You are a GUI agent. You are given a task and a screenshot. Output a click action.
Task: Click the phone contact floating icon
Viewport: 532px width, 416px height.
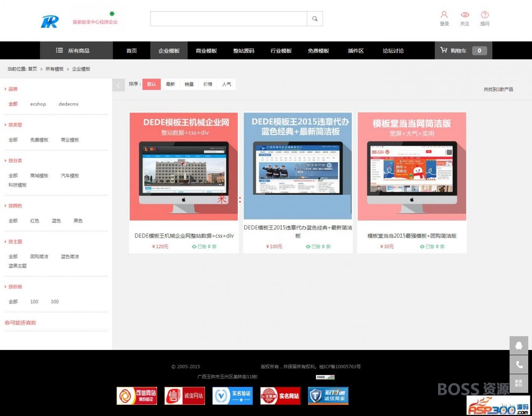[519, 365]
